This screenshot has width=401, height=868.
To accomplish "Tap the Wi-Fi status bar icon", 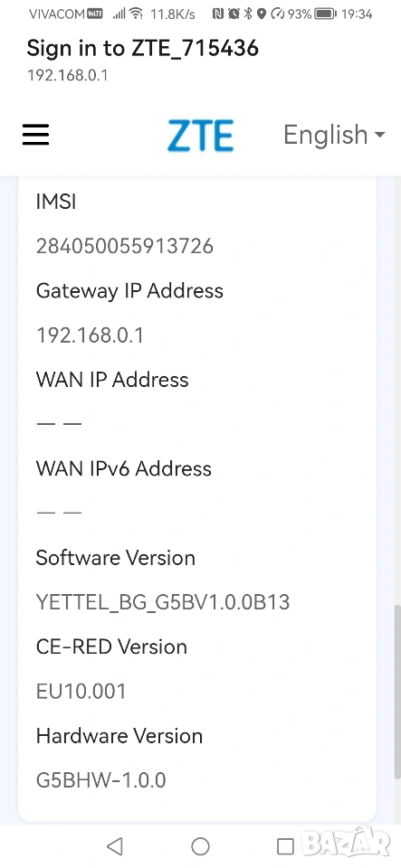I will [x=136, y=14].
